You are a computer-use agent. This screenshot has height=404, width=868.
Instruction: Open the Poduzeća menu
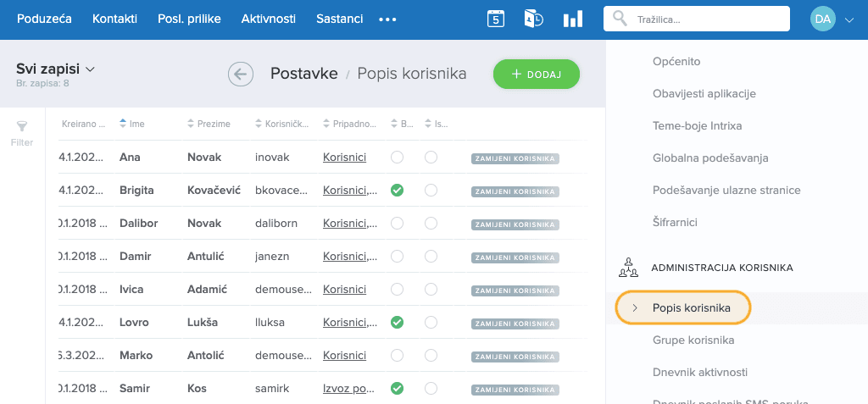tap(44, 19)
